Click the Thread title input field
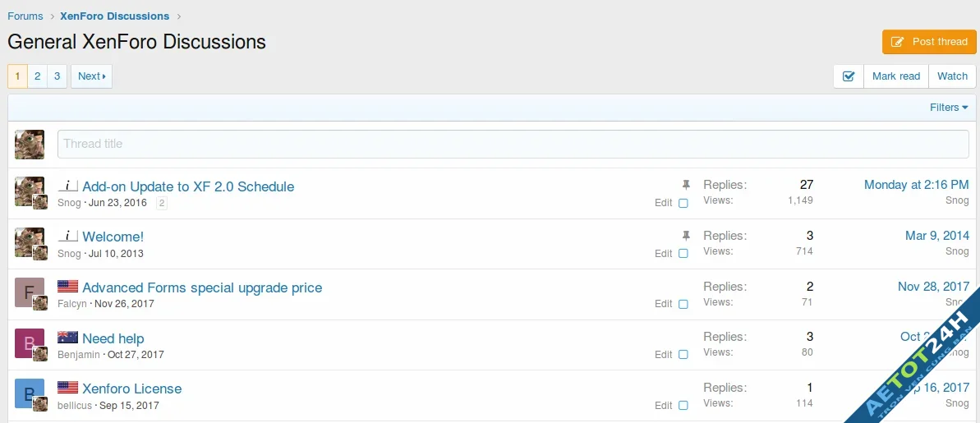980x423 pixels. (x=513, y=144)
